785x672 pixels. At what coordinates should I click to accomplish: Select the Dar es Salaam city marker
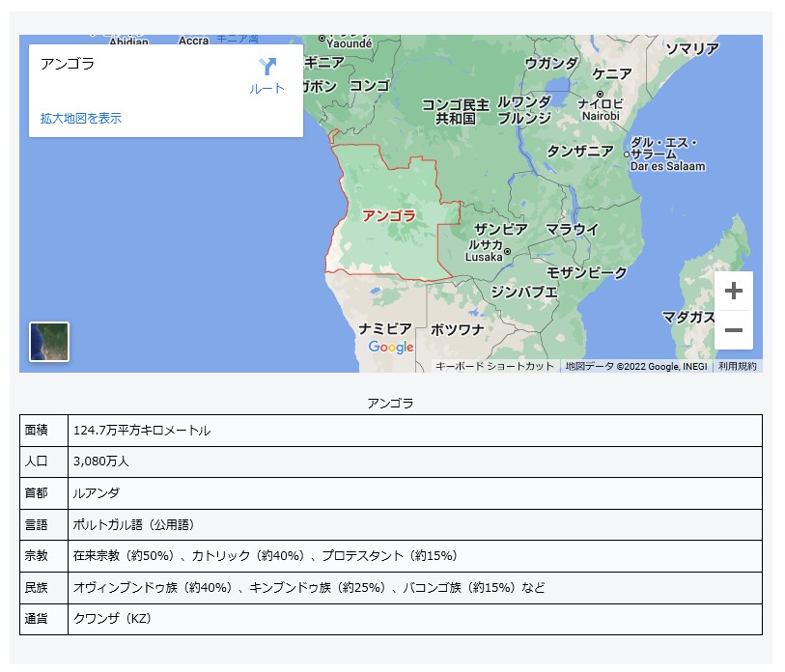point(626,154)
